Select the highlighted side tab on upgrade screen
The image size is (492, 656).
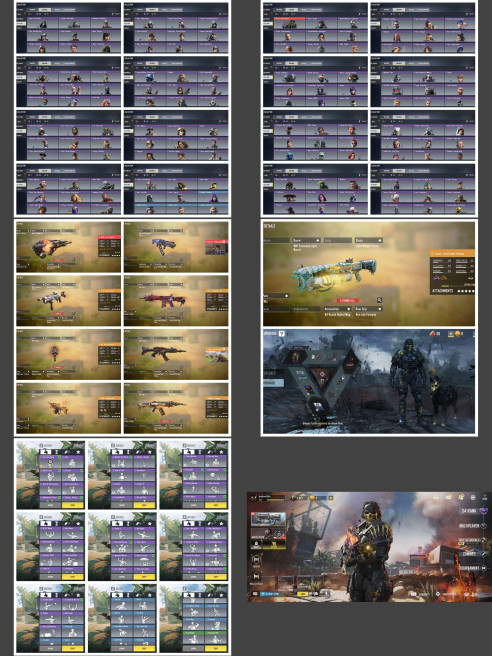273,382
